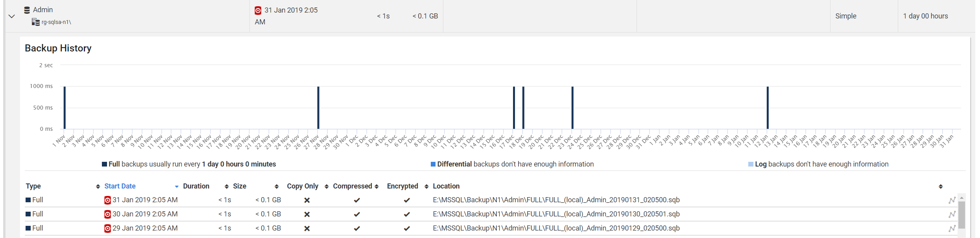980x238 pixels.
Task: Sort table by Compressed column header
Action: point(353,186)
